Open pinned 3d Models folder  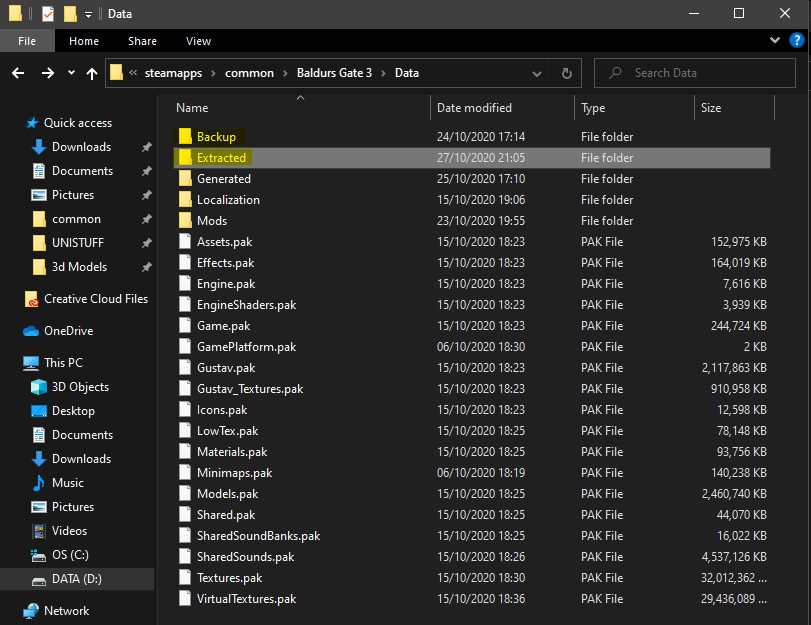[x=79, y=267]
